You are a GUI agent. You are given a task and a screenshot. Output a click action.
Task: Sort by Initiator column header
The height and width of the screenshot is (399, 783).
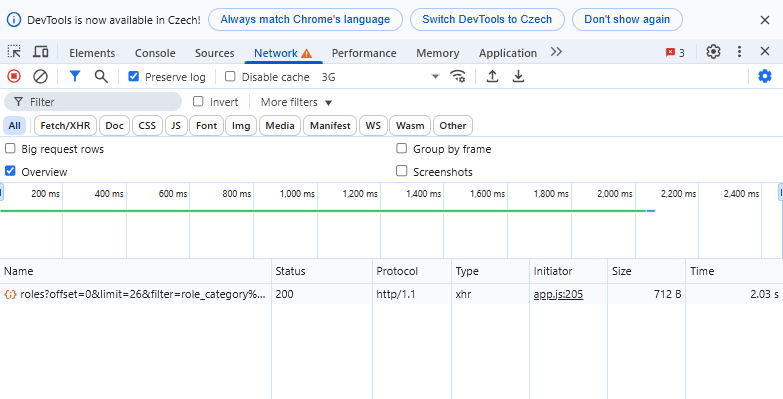point(568,271)
